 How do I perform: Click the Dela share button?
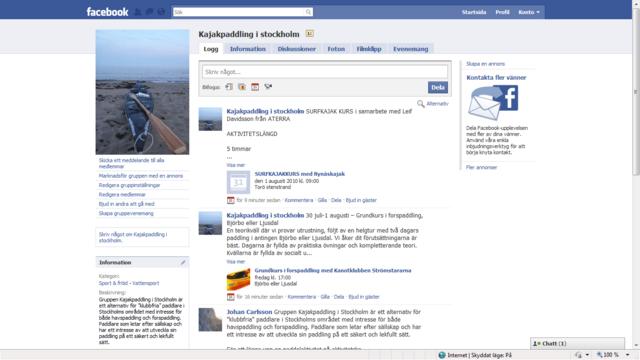(438, 87)
